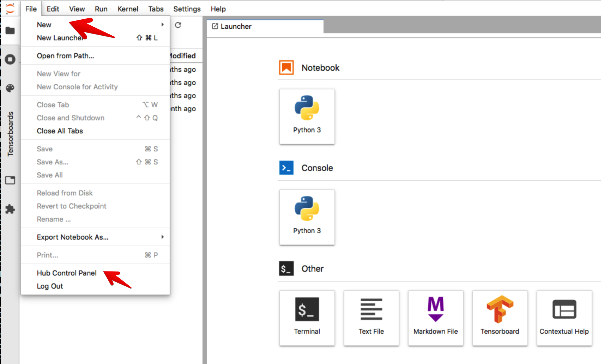The image size is (601, 364).
Task: Open Contextual Help card
Action: tap(564, 318)
